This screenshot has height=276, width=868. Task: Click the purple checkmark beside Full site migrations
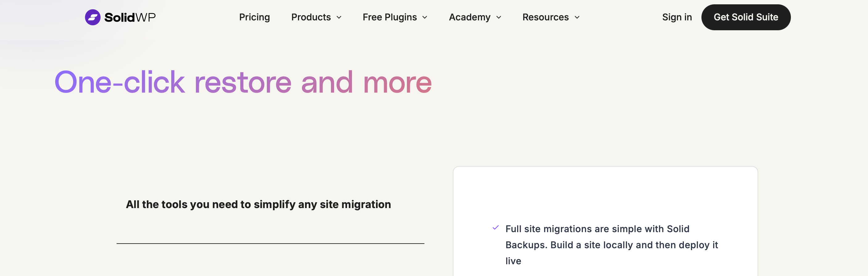coord(496,228)
